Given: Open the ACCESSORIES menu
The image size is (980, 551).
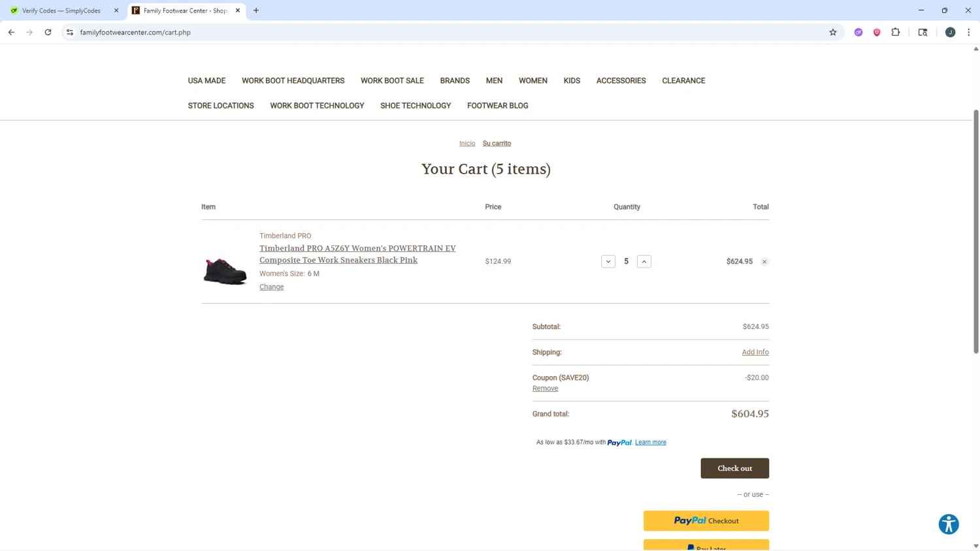Looking at the screenshot, I should [x=621, y=81].
